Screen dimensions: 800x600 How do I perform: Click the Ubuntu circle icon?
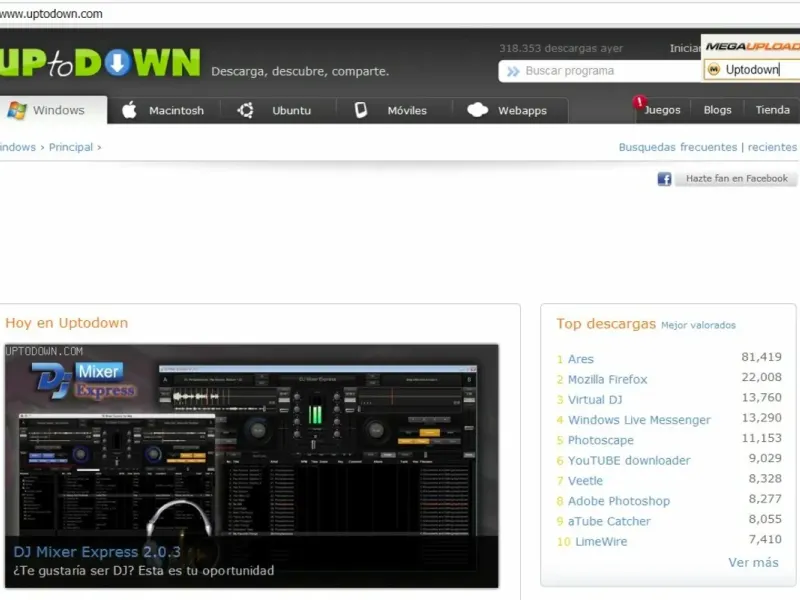click(245, 110)
